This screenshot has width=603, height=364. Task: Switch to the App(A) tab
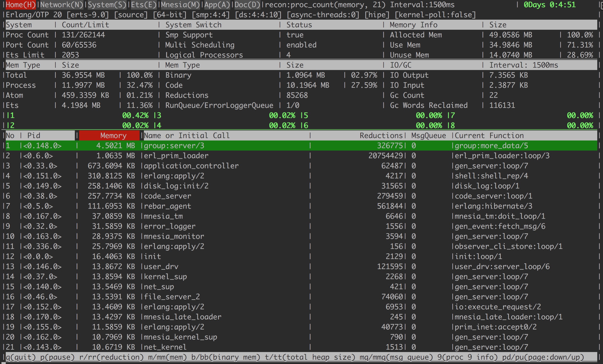(x=217, y=5)
